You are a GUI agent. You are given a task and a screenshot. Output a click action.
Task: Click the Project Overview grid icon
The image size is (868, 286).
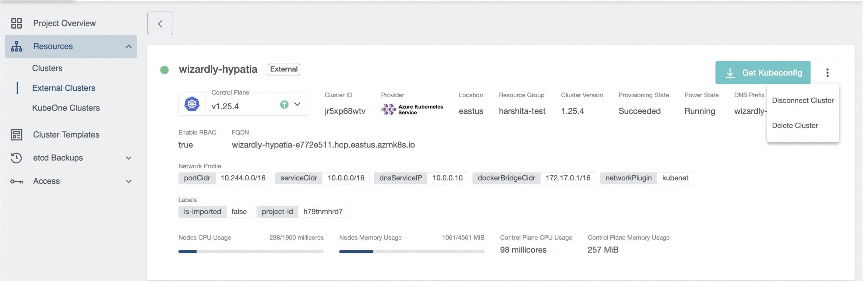coord(16,23)
